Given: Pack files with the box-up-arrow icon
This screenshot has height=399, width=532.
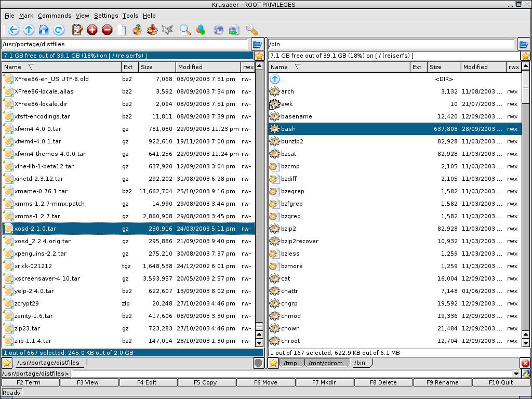Looking at the screenshot, I should (x=137, y=30).
